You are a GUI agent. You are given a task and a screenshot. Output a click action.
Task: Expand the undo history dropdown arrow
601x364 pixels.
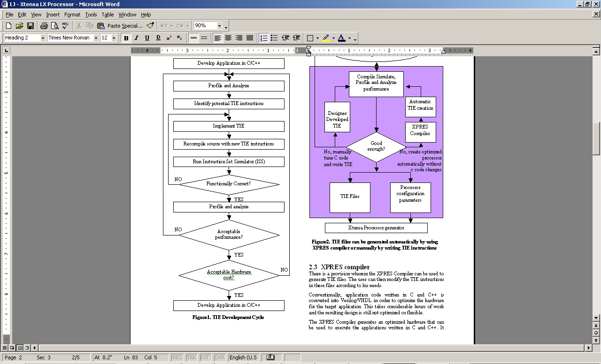click(x=171, y=26)
